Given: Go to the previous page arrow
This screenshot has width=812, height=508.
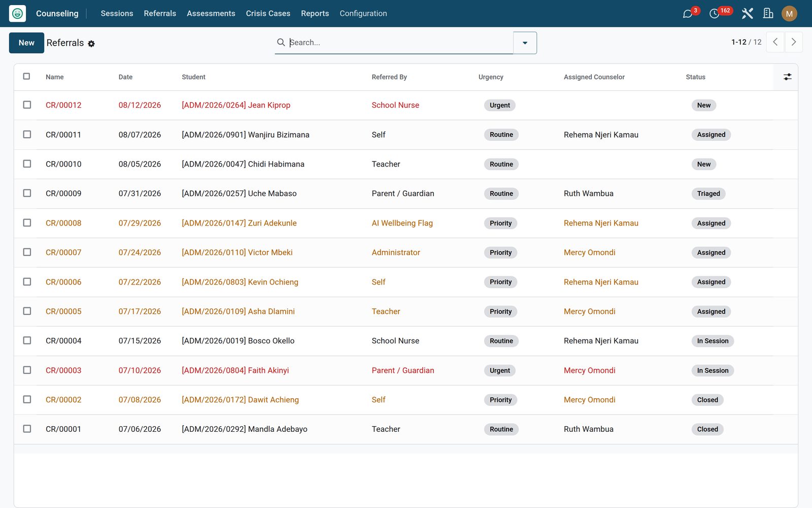Looking at the screenshot, I should tap(775, 42).
